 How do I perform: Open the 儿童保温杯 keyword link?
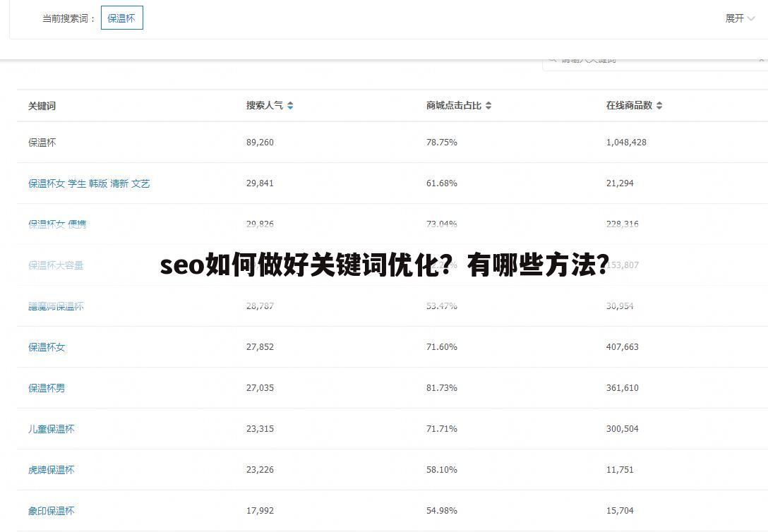52,428
